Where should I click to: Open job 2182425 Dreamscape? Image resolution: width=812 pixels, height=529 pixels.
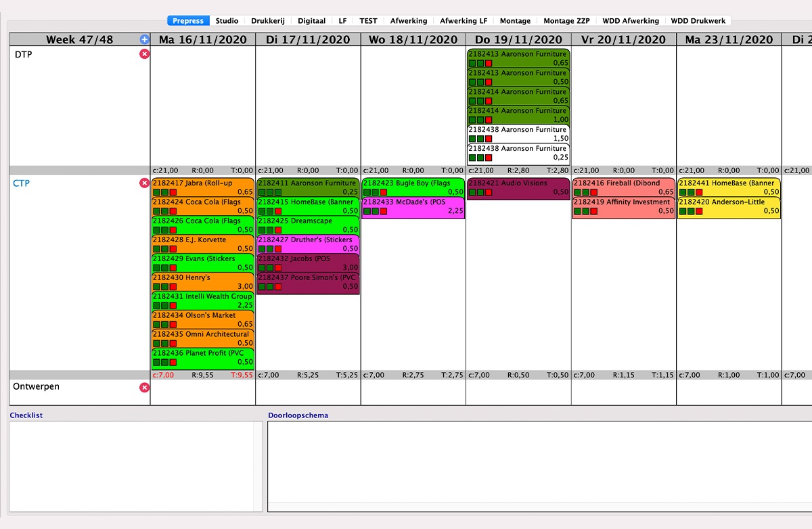[309, 225]
